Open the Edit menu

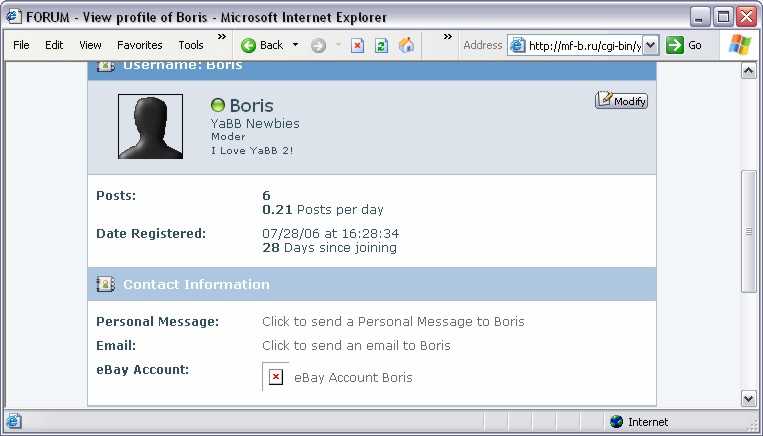[x=54, y=45]
